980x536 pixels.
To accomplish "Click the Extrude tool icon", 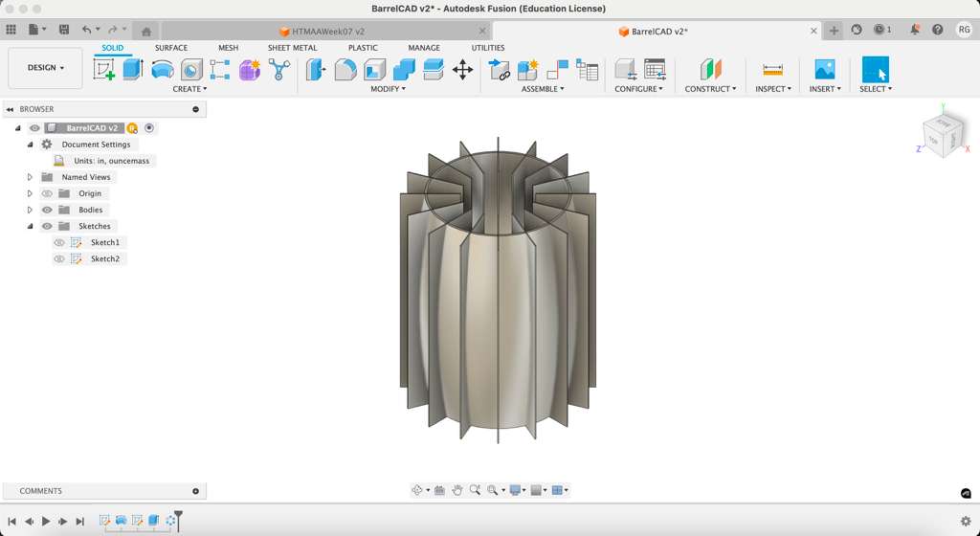I will pos(133,69).
